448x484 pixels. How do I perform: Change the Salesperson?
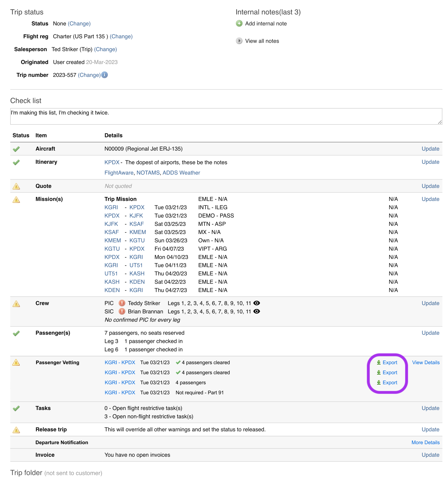point(105,49)
